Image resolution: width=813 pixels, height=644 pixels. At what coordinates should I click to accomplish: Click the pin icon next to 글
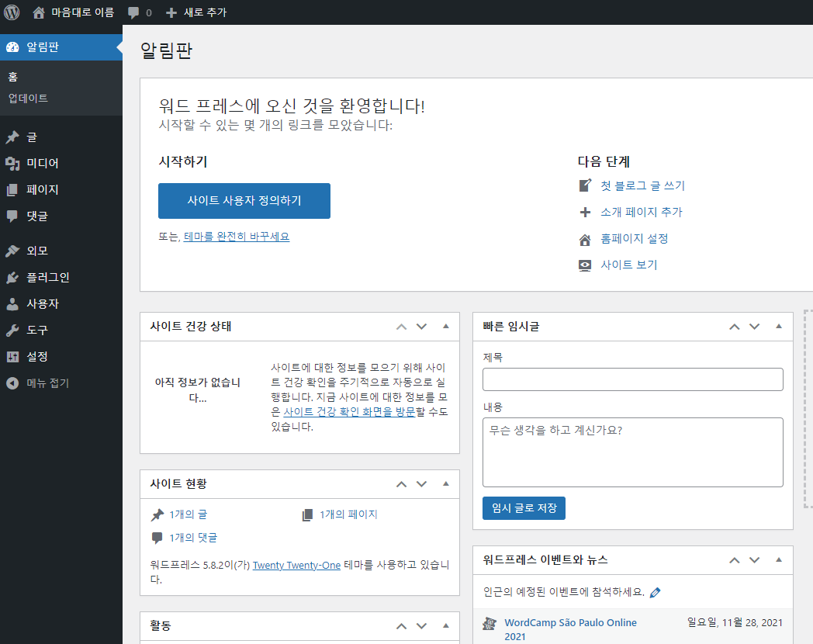tap(12, 137)
